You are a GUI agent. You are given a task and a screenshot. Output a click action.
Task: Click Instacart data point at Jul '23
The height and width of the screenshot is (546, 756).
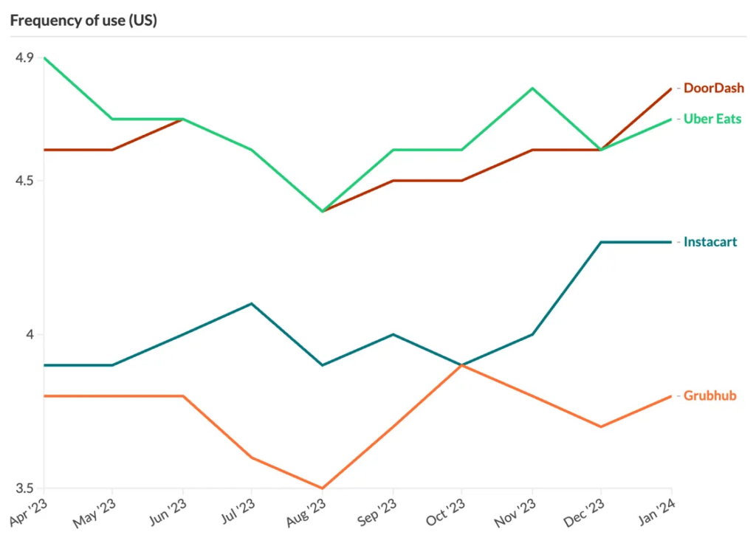point(252,303)
